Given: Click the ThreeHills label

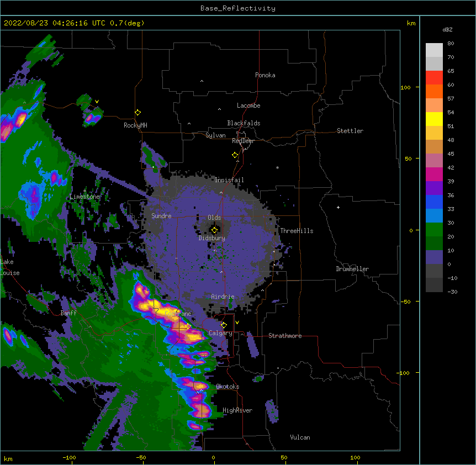Looking at the screenshot, I should point(297,231).
